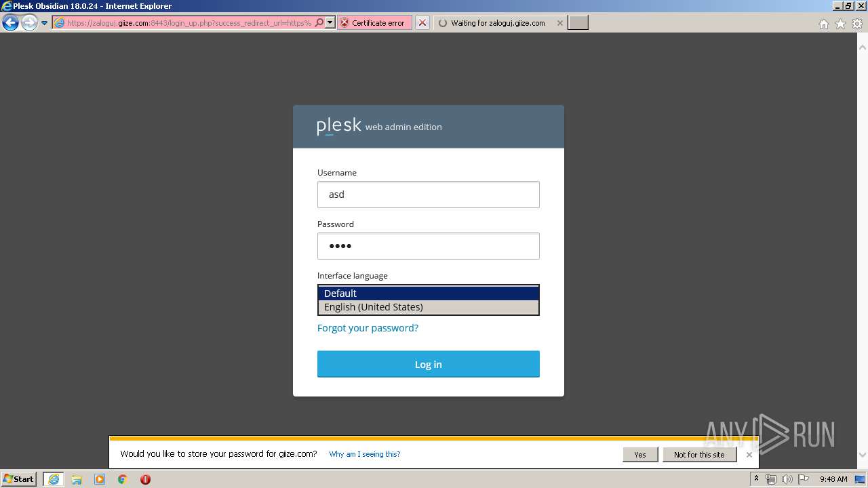Click the Home icon in the toolbar
Viewport: 868px width, 488px height.
click(x=823, y=24)
